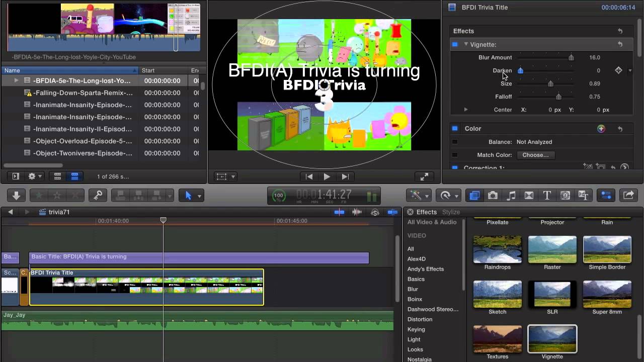Open the Transitions Browser icon
The width and height of the screenshot is (644, 362).
click(x=529, y=196)
